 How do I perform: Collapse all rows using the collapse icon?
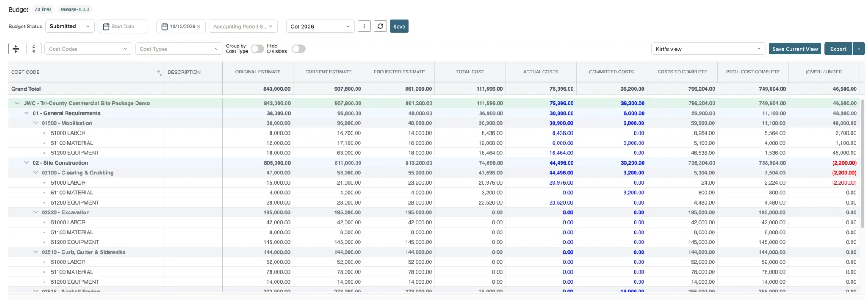[x=16, y=49]
